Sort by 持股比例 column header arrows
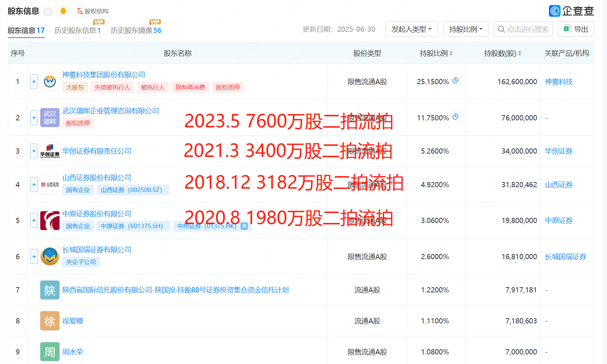The image size is (607, 364). [x=451, y=54]
